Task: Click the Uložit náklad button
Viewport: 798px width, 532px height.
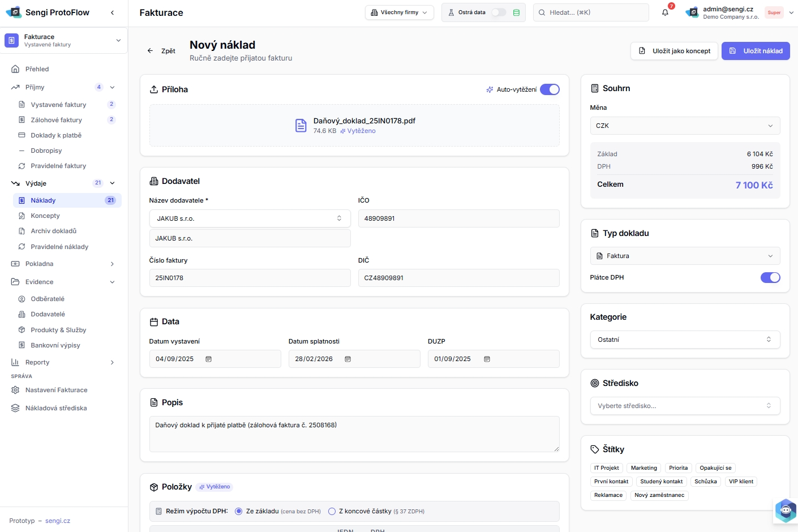Action: click(x=756, y=51)
